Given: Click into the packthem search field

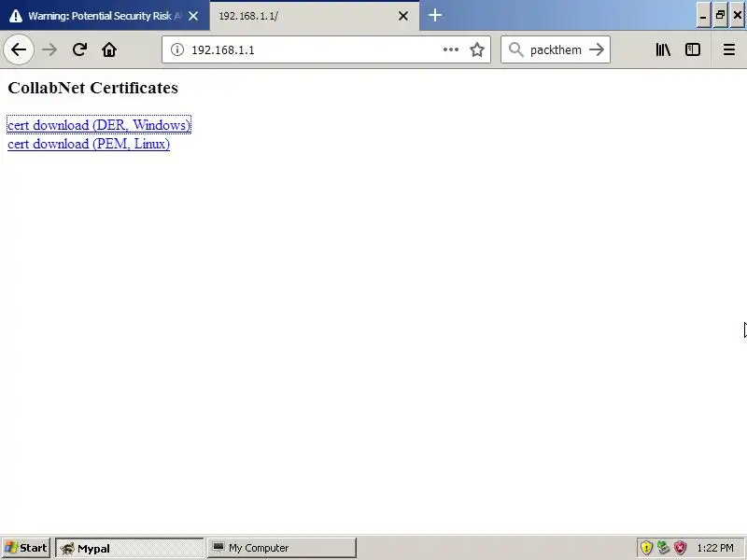Looking at the screenshot, I should 556,49.
